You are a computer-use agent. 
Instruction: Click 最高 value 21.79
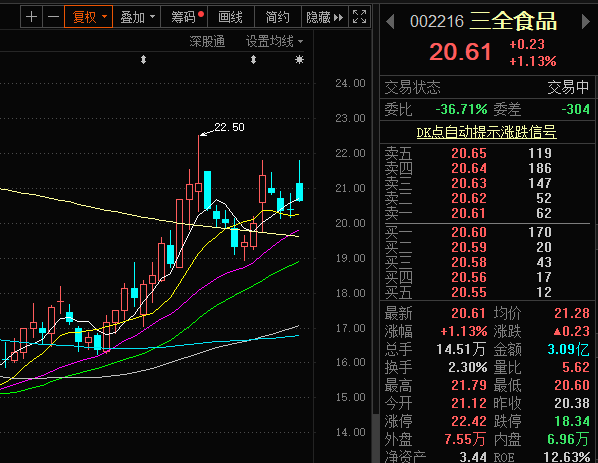[469, 385]
